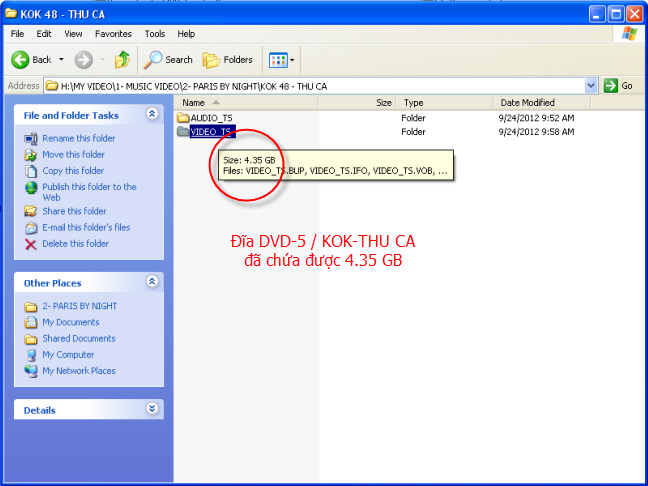Open the Favorites menu
Viewport: 648px width, 486px height.
coord(113,34)
